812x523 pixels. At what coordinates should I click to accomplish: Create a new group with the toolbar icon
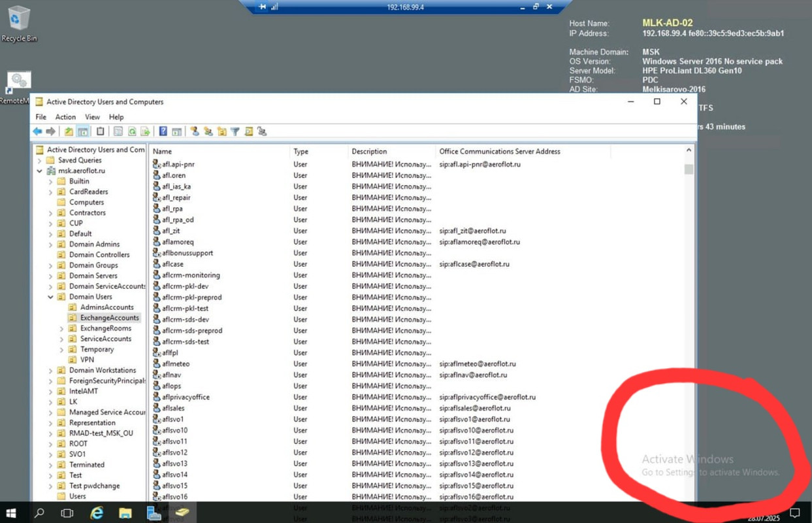[x=208, y=131]
